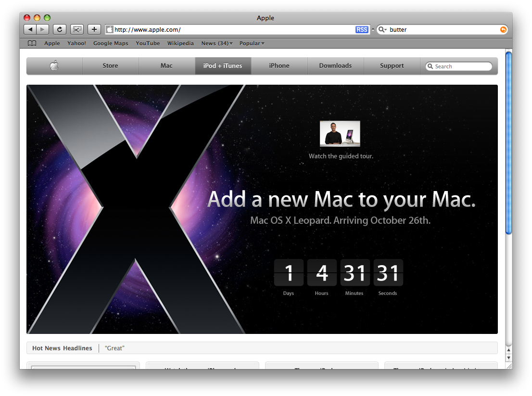Screen dimensions: 532x396
Task: Close the Safari window with the red button
Action: pos(27,18)
